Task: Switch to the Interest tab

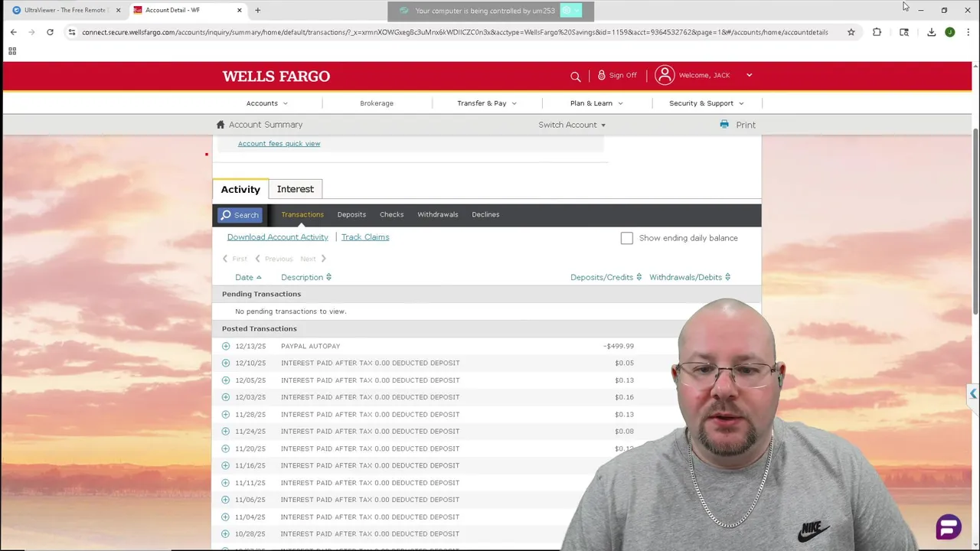Action: [x=296, y=189]
